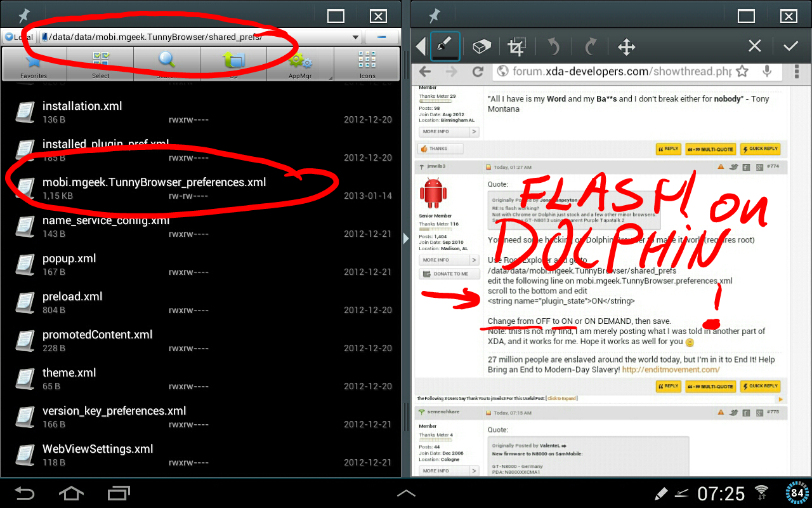Open the middle splitter arrow between windows
Image resolution: width=812 pixels, height=508 pixels.
tap(406, 239)
